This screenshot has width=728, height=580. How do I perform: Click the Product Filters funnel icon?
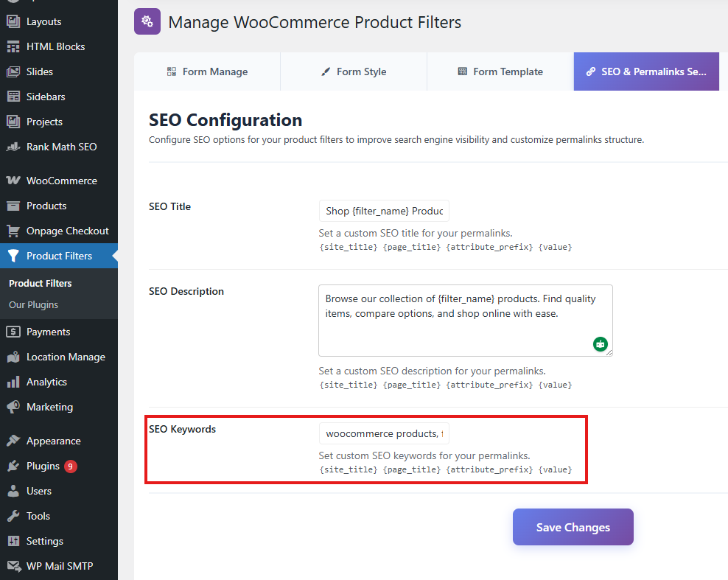pos(13,256)
